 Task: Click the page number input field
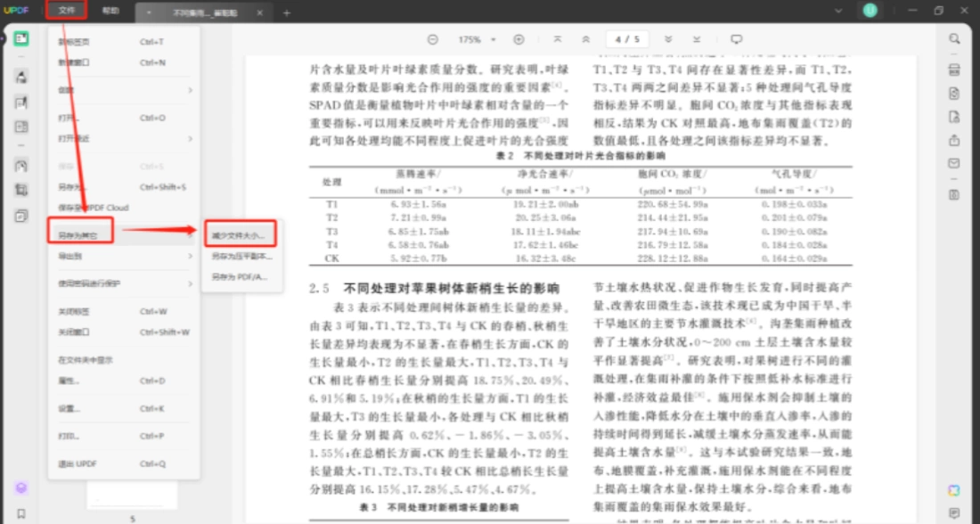pos(627,39)
